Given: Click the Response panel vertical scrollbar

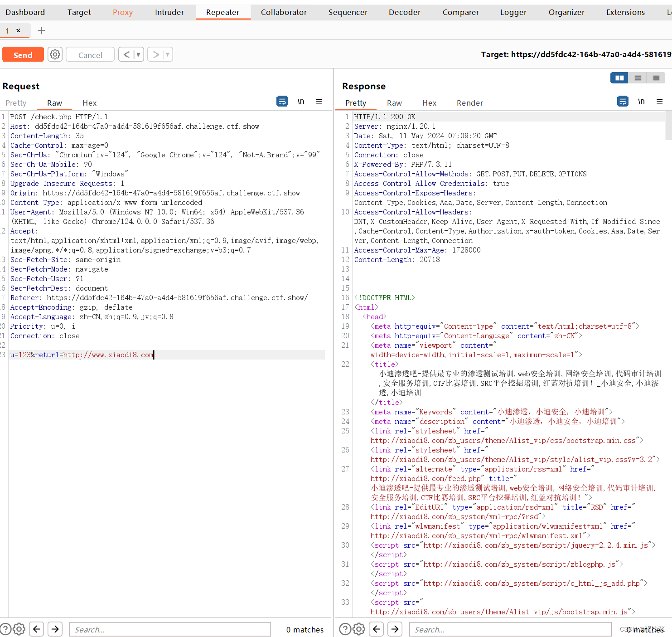Looking at the screenshot, I should coord(668,126).
